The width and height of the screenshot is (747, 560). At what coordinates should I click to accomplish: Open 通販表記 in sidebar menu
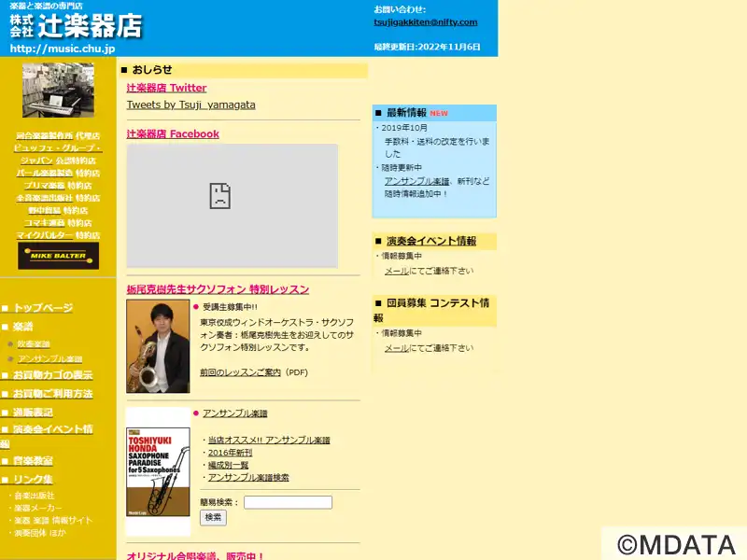(x=33, y=413)
